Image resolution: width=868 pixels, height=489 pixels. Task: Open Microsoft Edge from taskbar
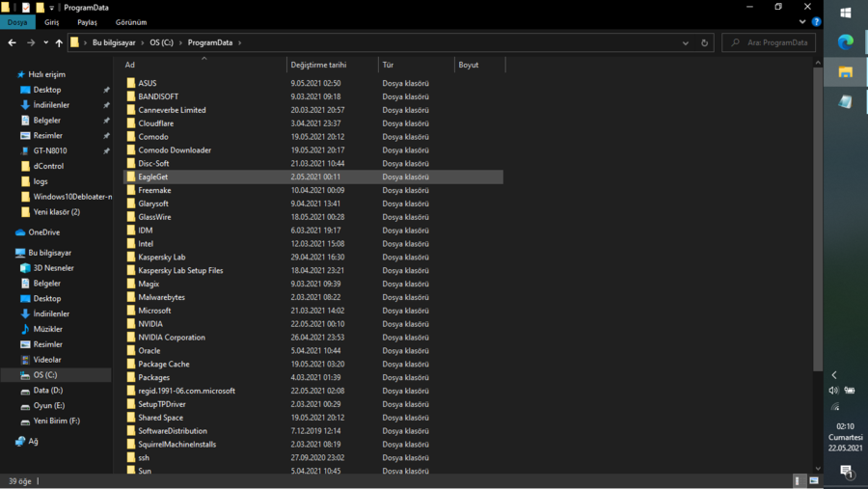click(845, 42)
